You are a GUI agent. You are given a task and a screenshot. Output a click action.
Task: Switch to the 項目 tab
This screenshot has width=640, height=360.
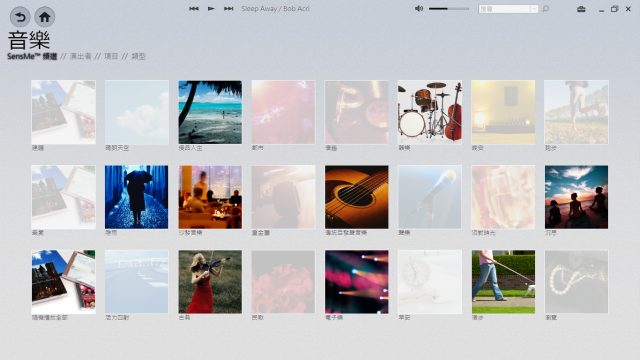point(111,56)
